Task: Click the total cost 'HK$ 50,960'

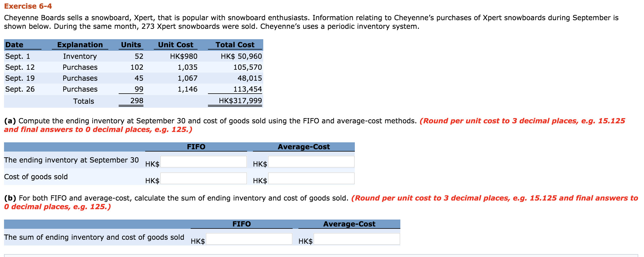Action: pyautogui.click(x=241, y=56)
